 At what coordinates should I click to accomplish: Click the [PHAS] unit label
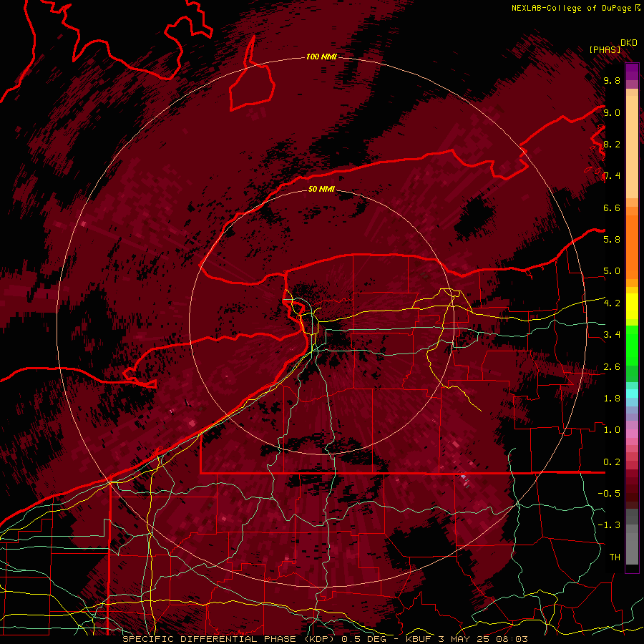(605, 49)
